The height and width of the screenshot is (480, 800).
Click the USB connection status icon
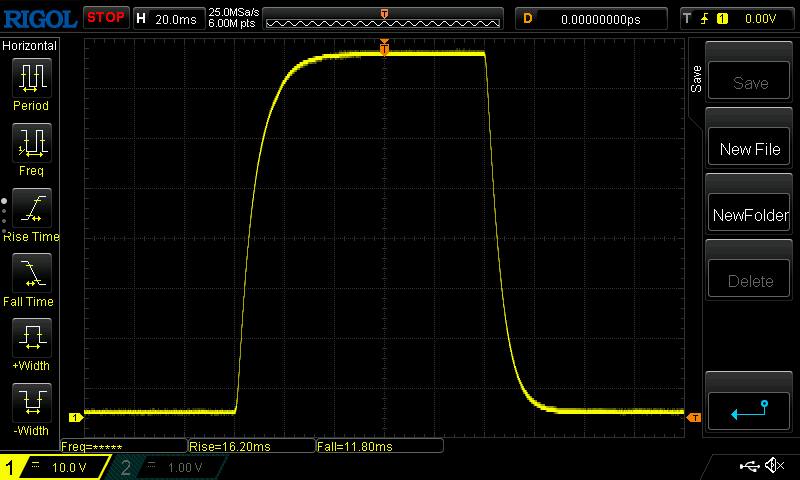(x=749, y=466)
